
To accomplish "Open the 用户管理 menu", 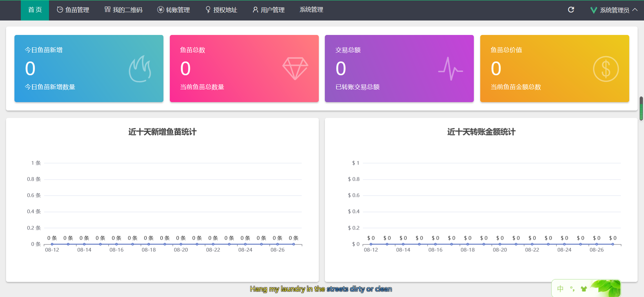I will point(268,10).
